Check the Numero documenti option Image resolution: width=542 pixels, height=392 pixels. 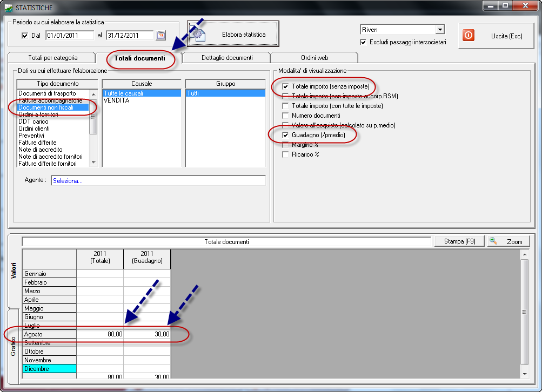(285, 116)
